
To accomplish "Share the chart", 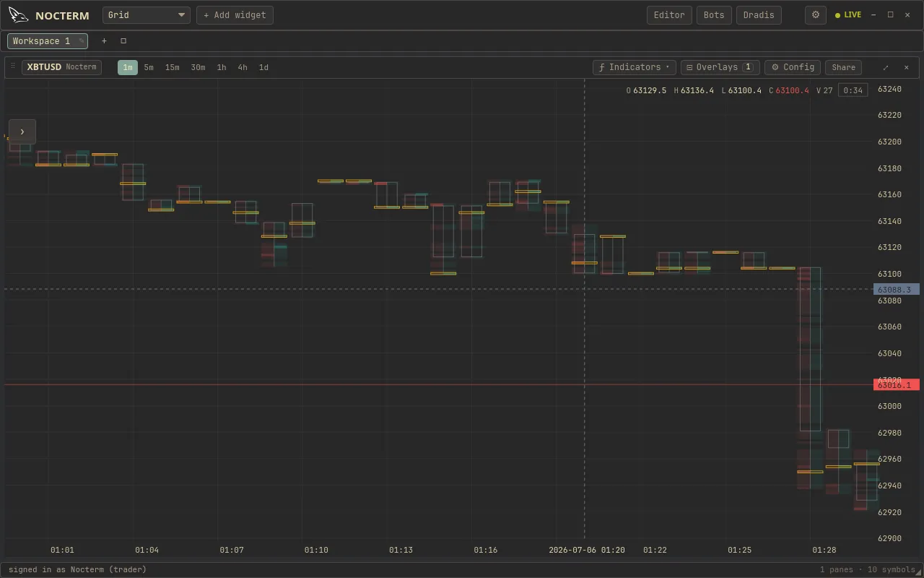I will point(843,67).
